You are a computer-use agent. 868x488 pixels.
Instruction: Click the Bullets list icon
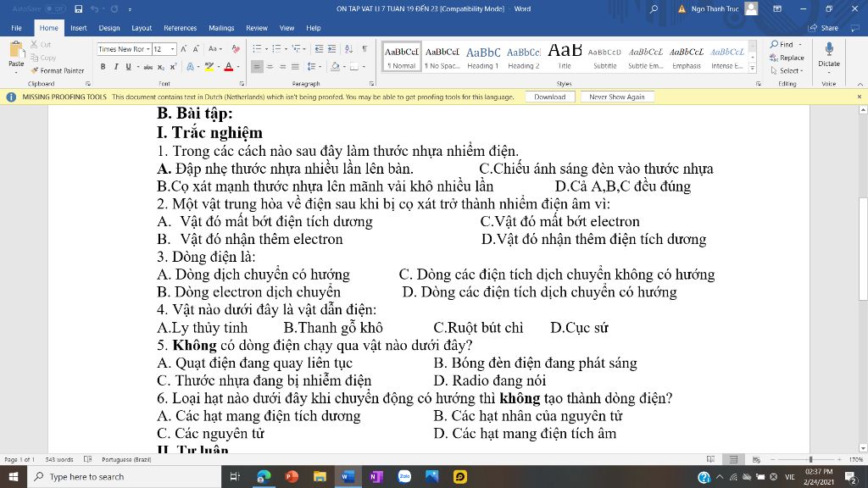click(x=258, y=49)
